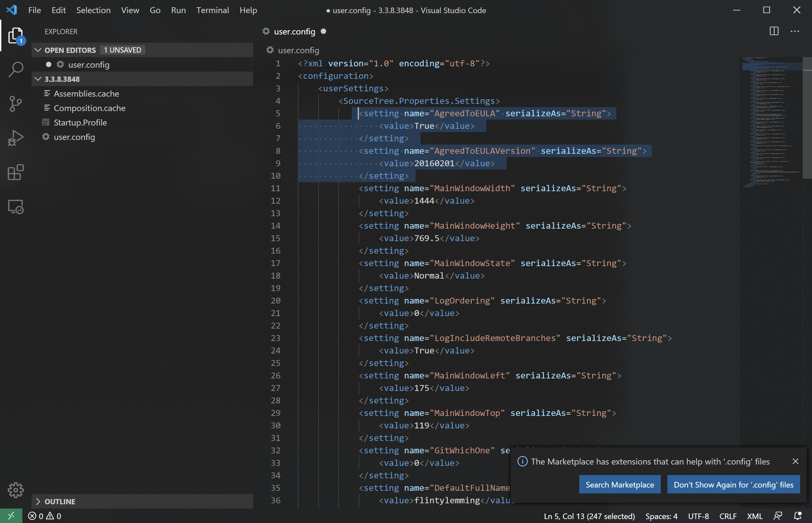Click the Search Marketplace button
This screenshot has width=812, height=523.
point(619,484)
